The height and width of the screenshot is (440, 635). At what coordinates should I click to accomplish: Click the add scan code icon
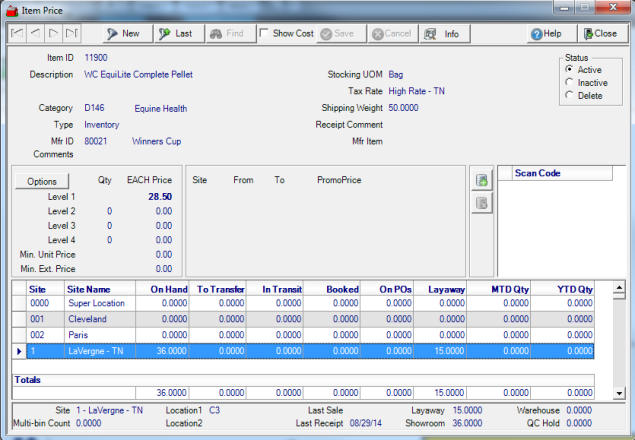point(482,181)
